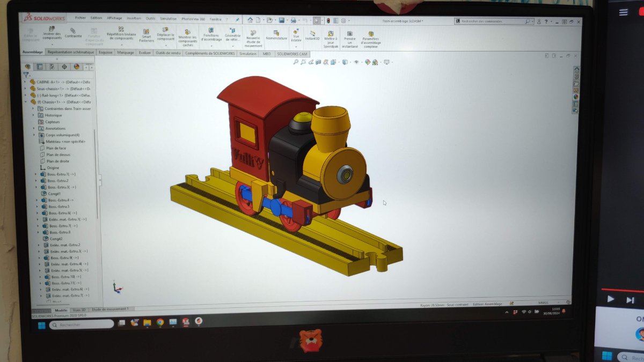Expand the Annotations folder
Screen dimensions: 644x362
[x=34, y=129]
